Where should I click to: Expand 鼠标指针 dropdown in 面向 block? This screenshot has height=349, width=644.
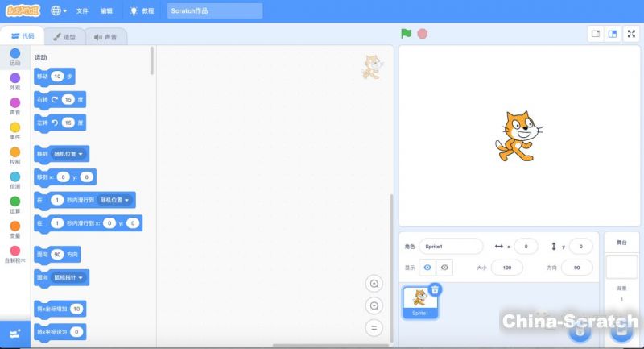[70, 277]
